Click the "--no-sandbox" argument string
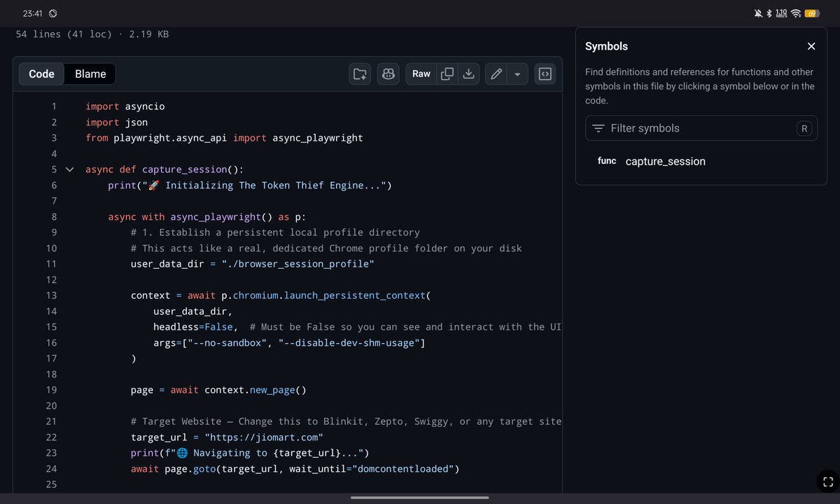 coord(227,343)
